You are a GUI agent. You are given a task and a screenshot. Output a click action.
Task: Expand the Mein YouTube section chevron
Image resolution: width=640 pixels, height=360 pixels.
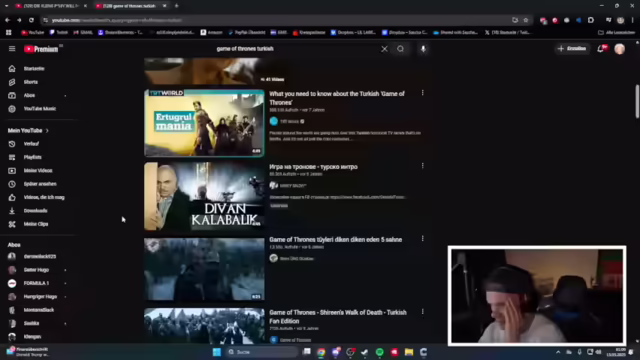(x=47, y=131)
